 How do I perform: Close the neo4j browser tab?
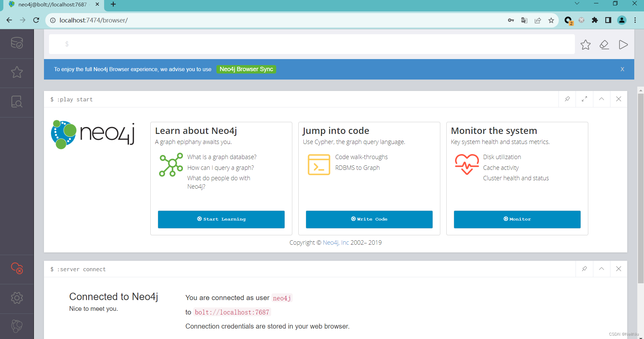(x=97, y=4)
